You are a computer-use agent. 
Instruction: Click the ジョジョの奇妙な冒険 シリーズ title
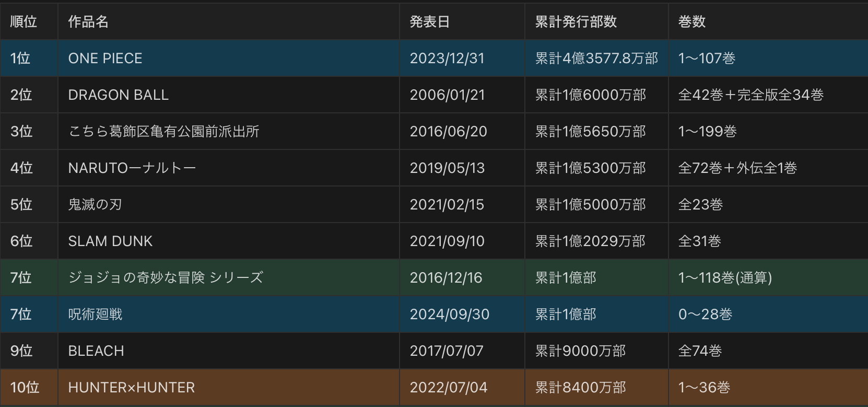[166, 277]
